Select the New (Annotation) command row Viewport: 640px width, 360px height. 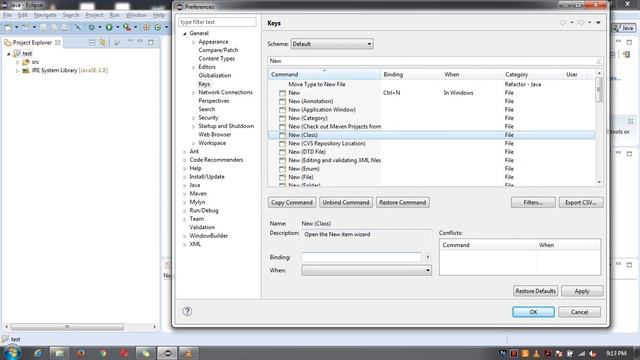431,101
